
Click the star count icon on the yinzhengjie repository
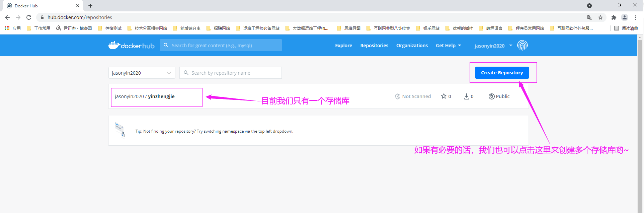tap(444, 96)
